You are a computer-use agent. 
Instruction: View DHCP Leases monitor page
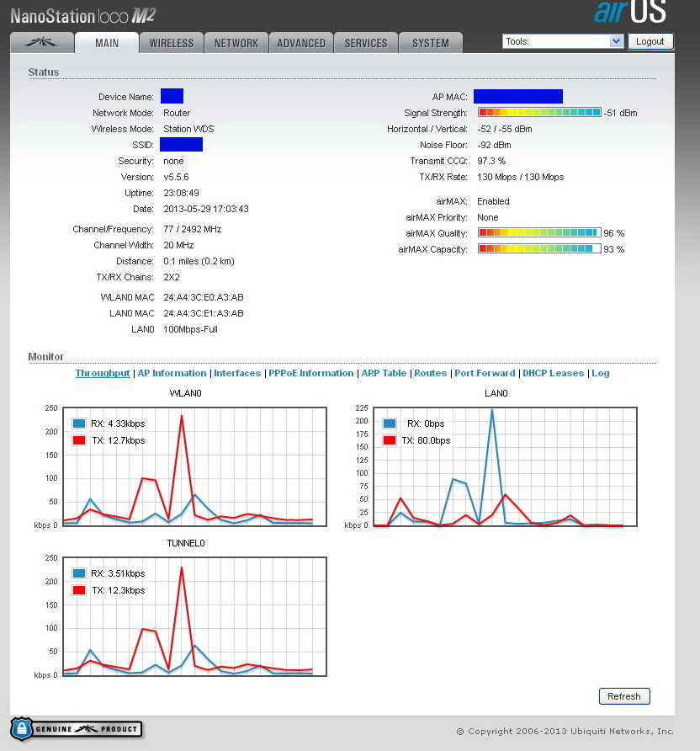click(x=554, y=373)
